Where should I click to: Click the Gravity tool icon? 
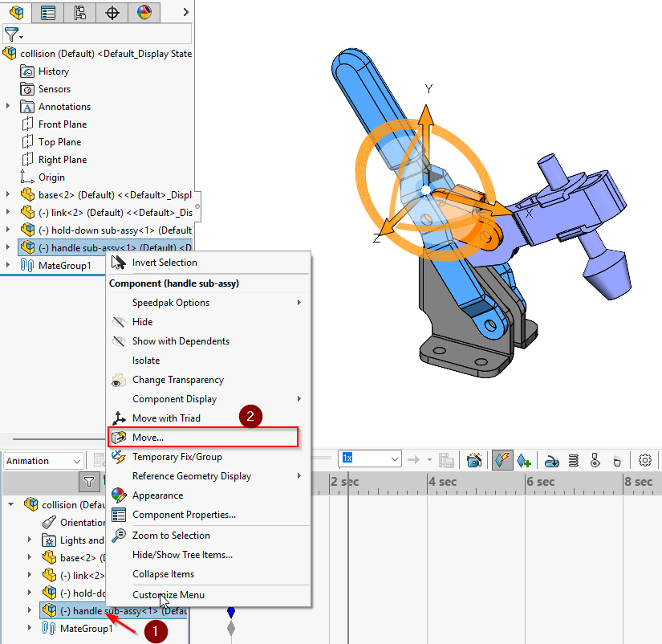pos(616,460)
